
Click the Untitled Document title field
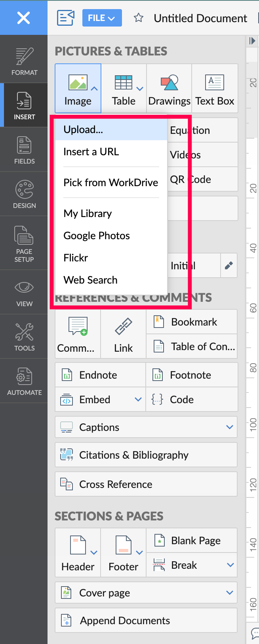200,18
